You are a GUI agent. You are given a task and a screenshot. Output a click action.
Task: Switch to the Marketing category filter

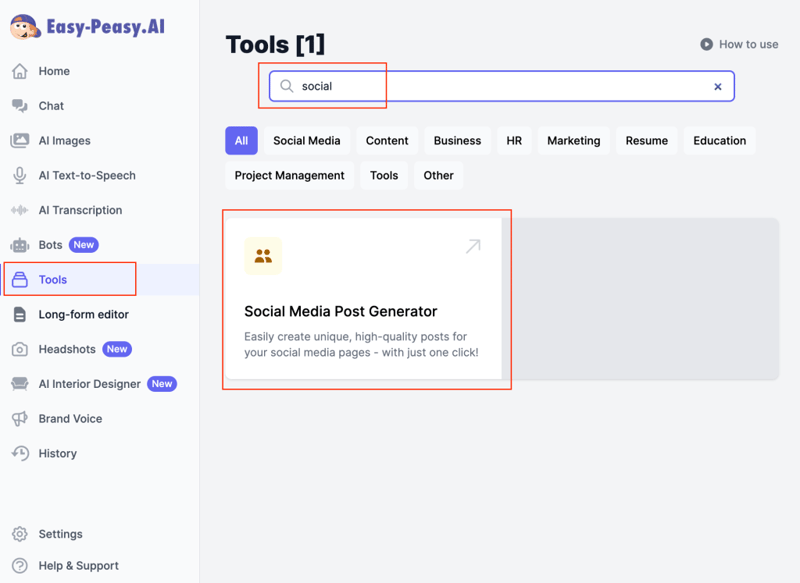573,141
